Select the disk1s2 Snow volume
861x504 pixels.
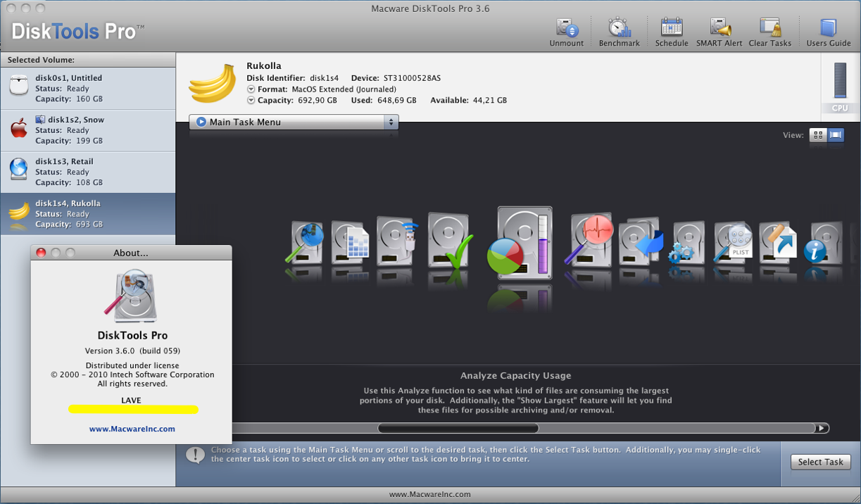[x=88, y=130]
